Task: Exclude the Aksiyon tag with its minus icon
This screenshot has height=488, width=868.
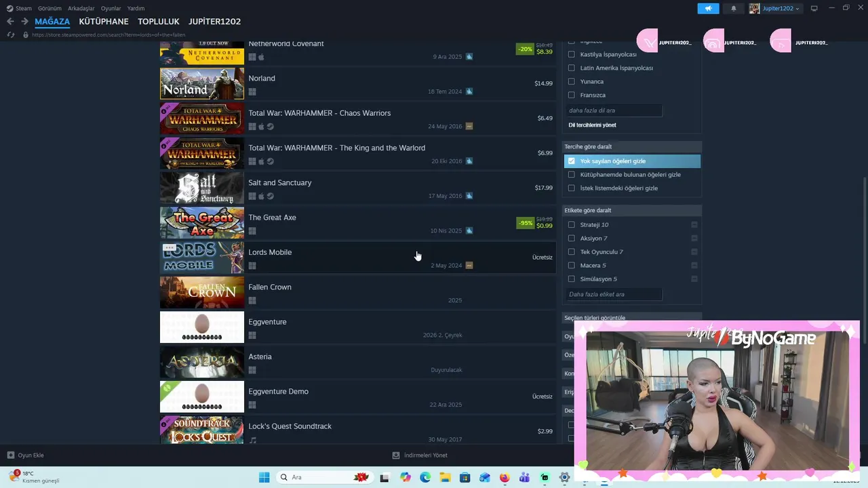Action: [694, 238]
